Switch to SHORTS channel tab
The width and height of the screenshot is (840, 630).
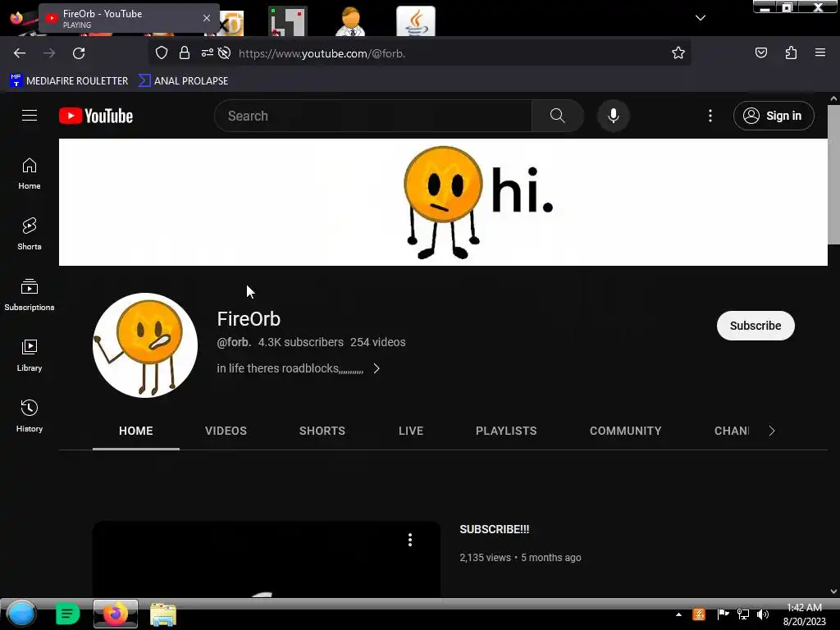[x=322, y=431]
